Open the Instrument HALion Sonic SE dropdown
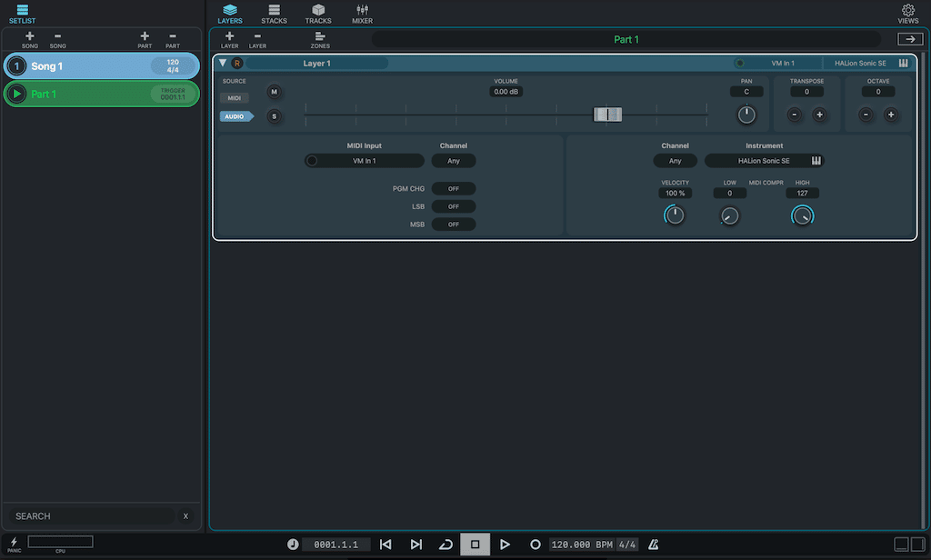 pos(764,161)
